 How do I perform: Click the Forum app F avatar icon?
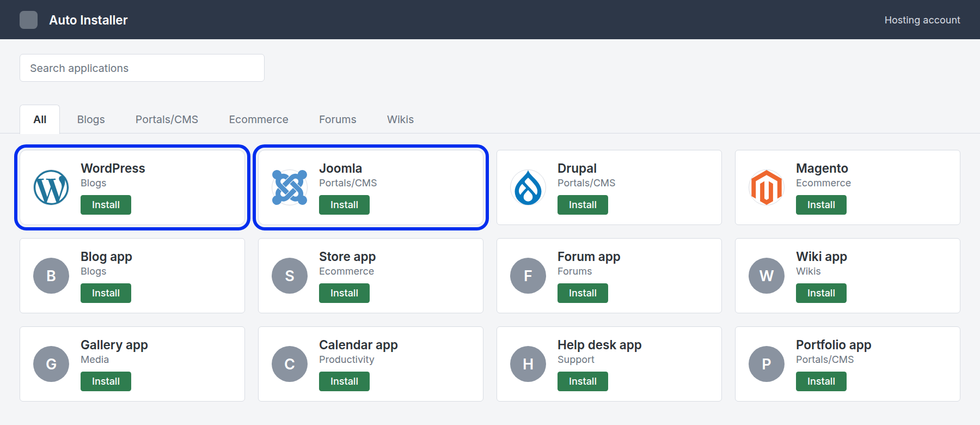pyautogui.click(x=528, y=276)
